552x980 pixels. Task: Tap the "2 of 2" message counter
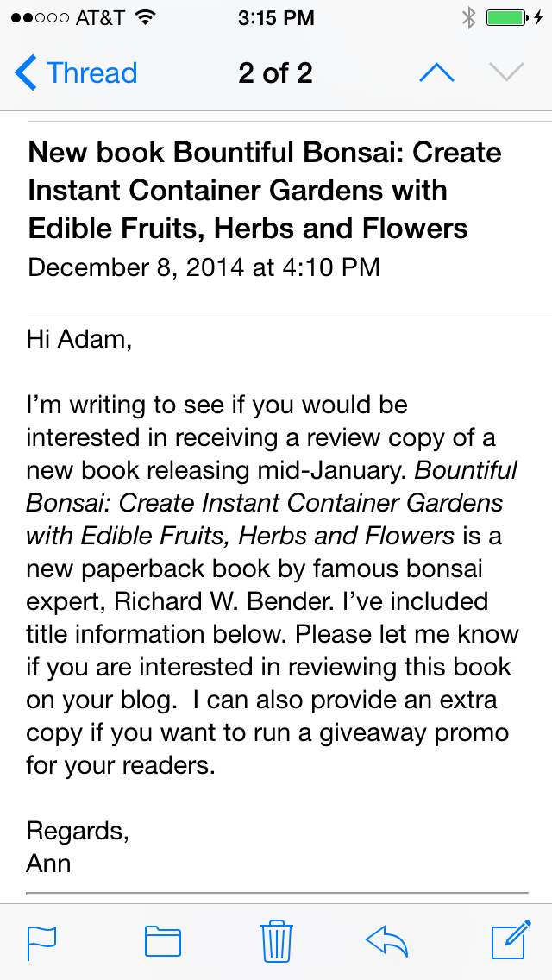pyautogui.click(x=275, y=73)
